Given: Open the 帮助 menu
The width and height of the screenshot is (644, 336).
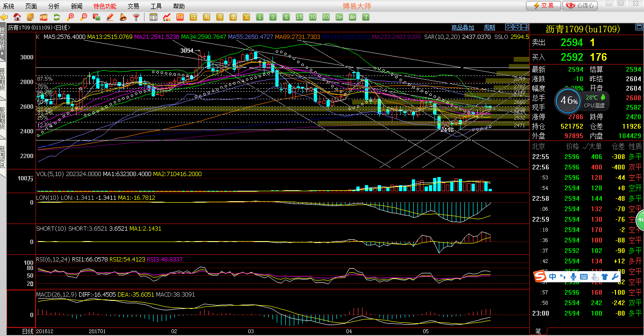Looking at the screenshot, I should [179, 6].
